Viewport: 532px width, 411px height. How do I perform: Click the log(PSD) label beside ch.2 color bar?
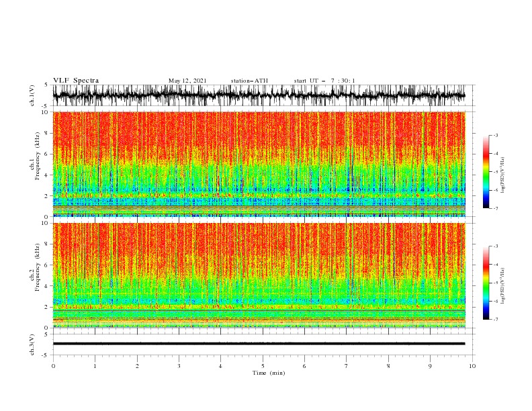(x=503, y=286)
